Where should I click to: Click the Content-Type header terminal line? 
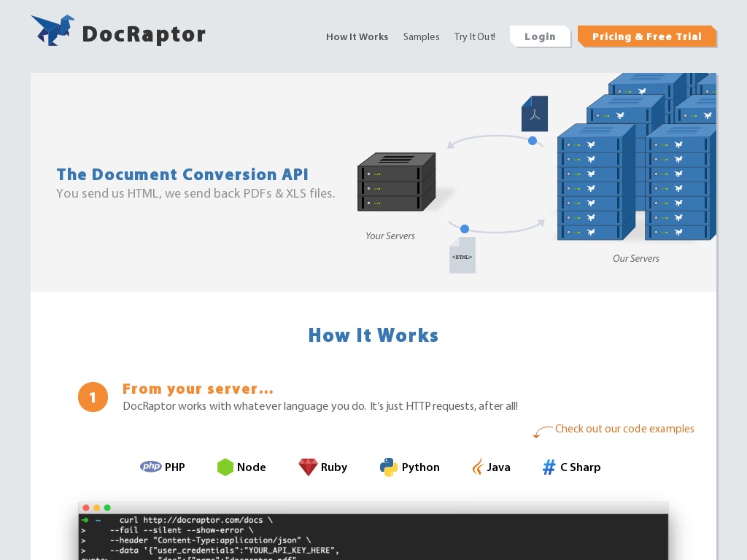(210, 540)
